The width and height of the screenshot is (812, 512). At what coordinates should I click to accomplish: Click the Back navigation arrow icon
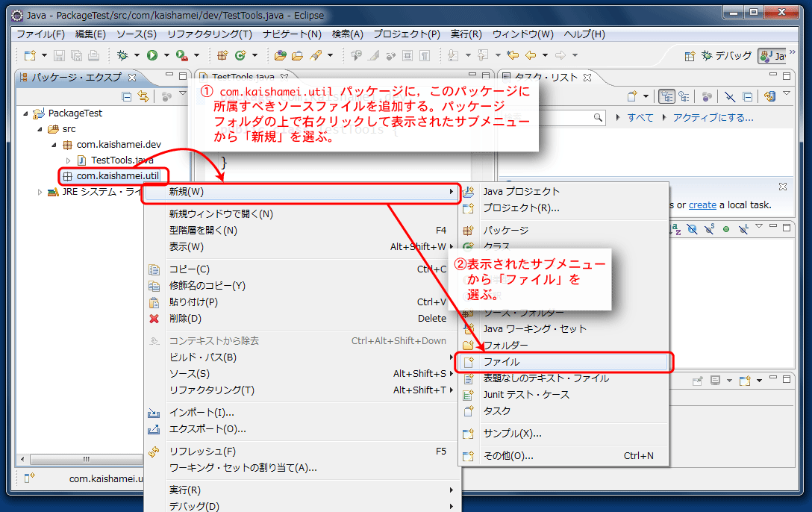[x=531, y=55]
